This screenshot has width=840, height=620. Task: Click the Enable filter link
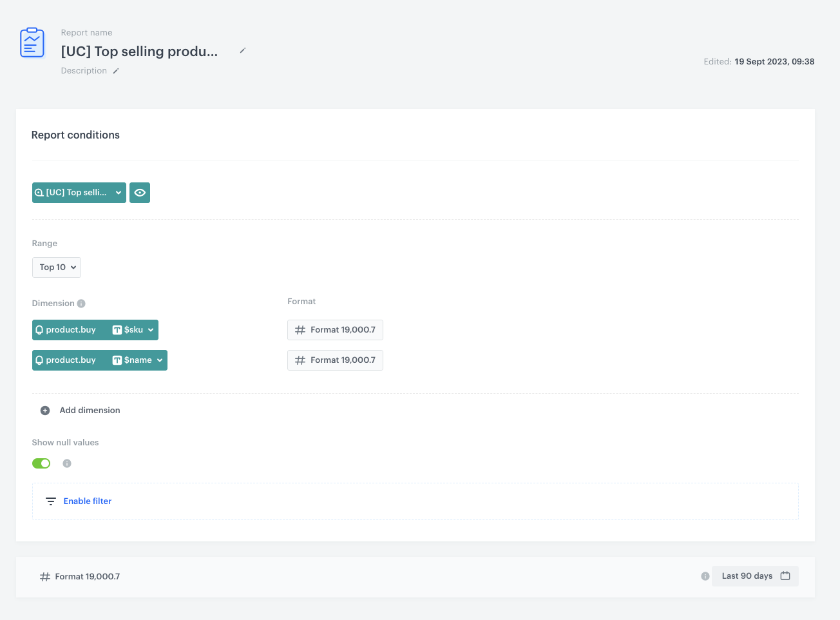(x=88, y=501)
